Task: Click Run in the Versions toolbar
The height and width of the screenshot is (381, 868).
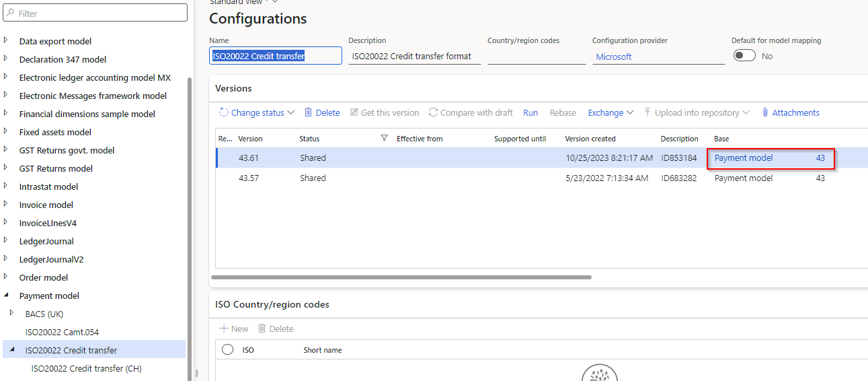Action: point(530,112)
